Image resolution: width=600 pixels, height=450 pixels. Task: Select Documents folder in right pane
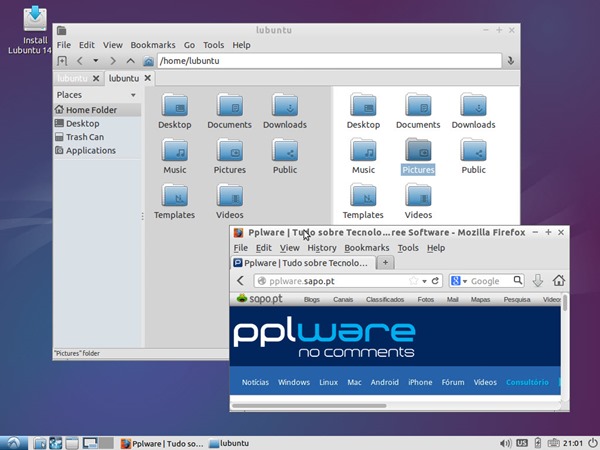[418, 111]
